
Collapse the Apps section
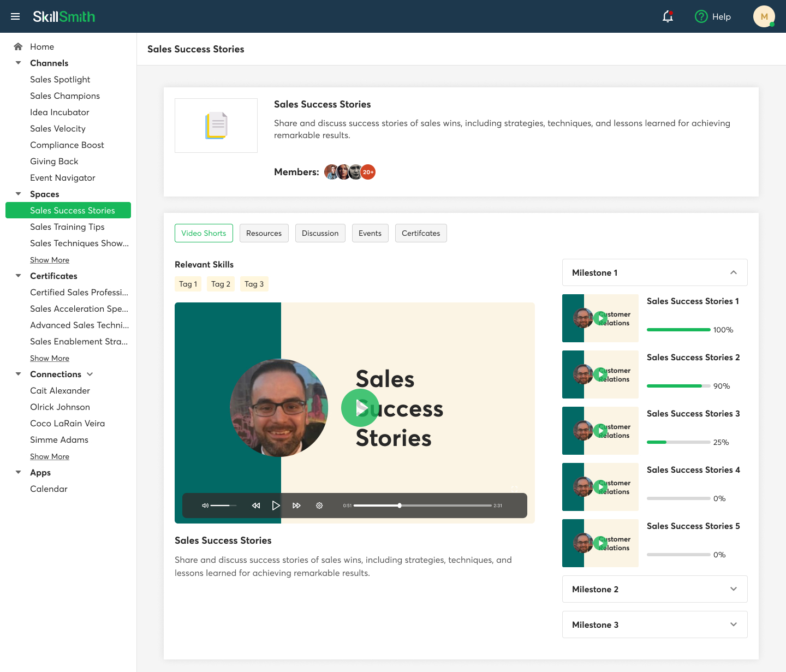(18, 472)
